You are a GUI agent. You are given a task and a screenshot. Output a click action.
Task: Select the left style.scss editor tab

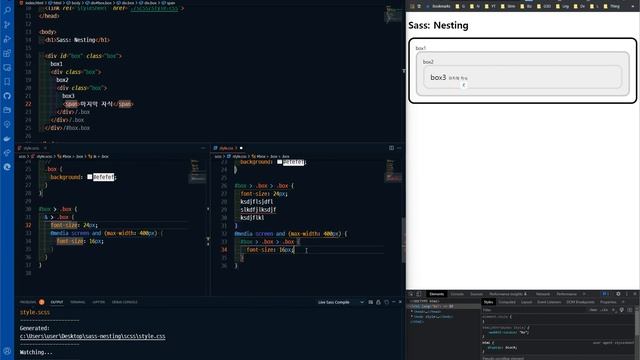pyautogui.click(x=31, y=148)
